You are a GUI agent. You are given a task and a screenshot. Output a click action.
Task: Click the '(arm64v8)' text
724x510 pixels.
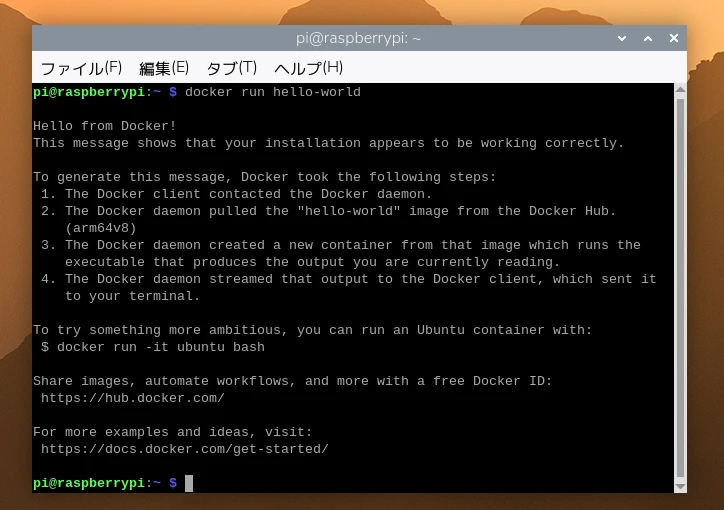coord(101,228)
